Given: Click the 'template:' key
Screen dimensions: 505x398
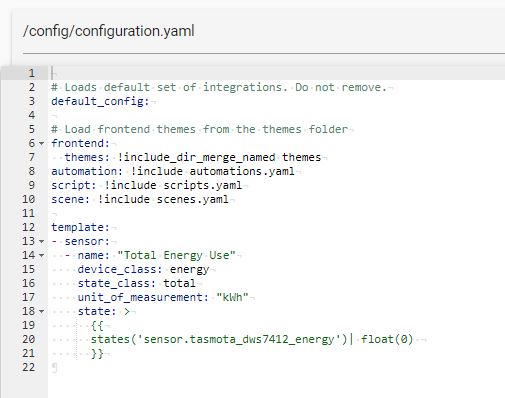Looking at the screenshot, I should (x=80, y=227).
